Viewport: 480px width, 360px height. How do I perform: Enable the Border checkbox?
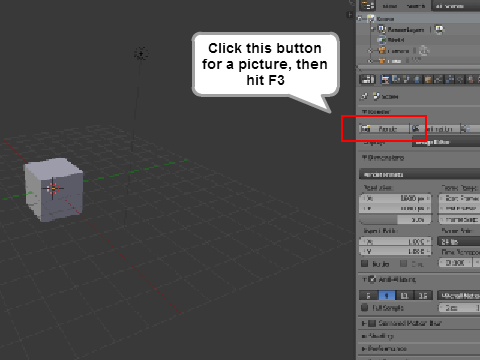pos(365,264)
